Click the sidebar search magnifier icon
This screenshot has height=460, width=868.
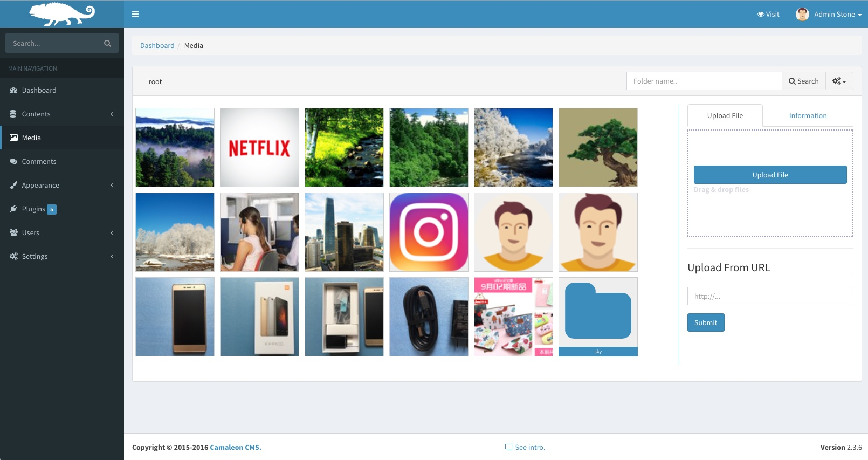[x=107, y=43]
